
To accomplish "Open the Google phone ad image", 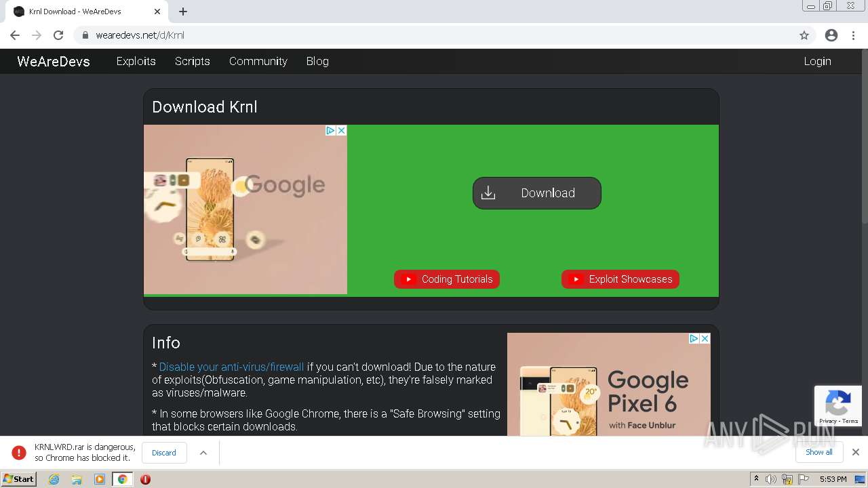I will click(x=245, y=209).
